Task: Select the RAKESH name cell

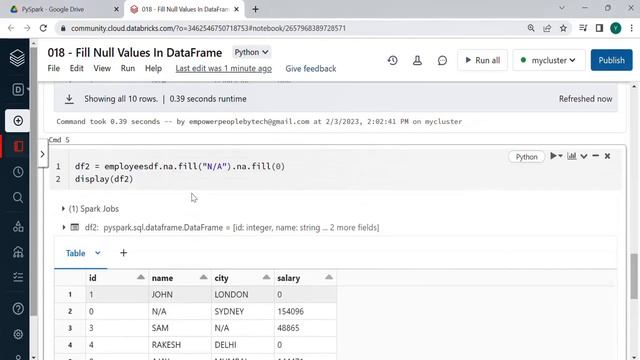Action: 180,345
